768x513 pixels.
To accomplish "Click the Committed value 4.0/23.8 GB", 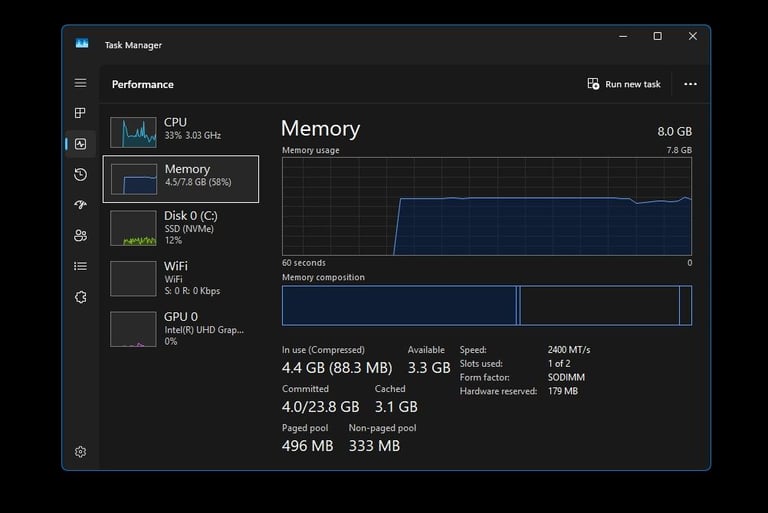I will click(x=320, y=407).
